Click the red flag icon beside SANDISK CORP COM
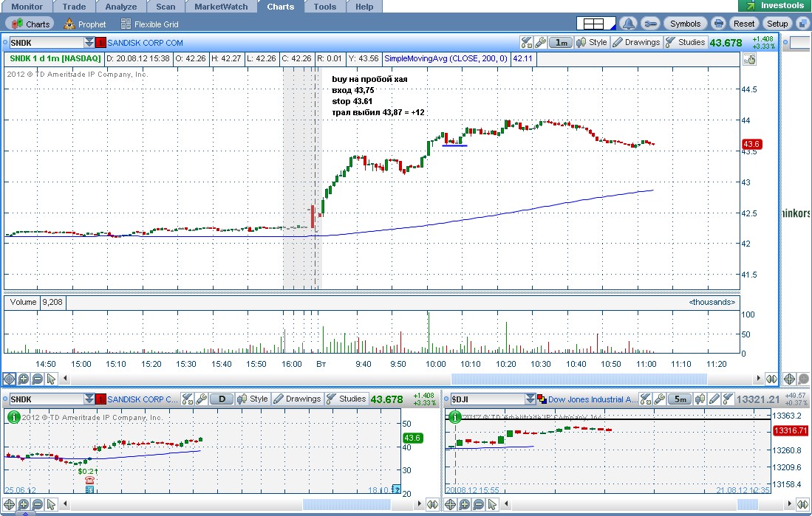This screenshot has width=812, height=516. (x=101, y=43)
